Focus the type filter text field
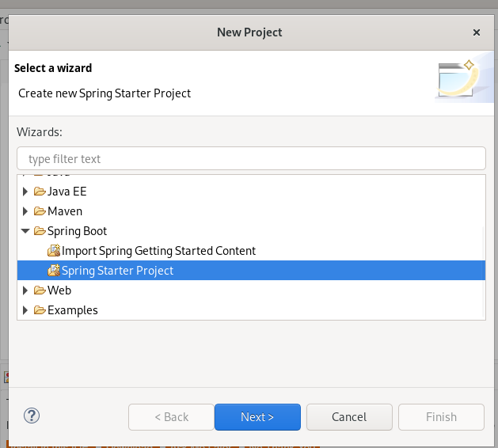 coord(251,158)
